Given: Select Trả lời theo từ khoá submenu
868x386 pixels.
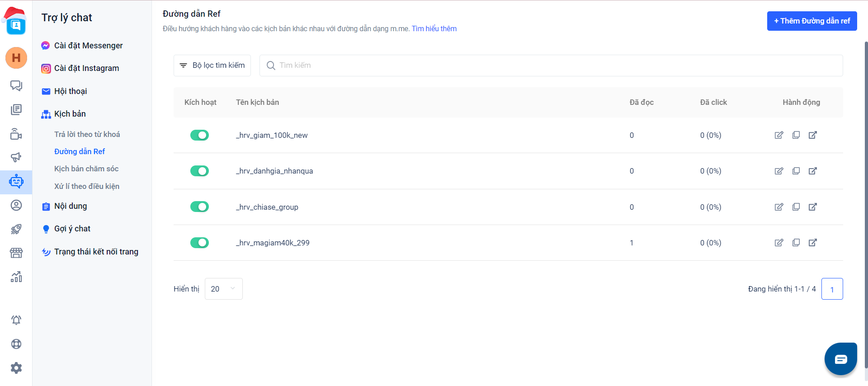Looking at the screenshot, I should pyautogui.click(x=87, y=134).
